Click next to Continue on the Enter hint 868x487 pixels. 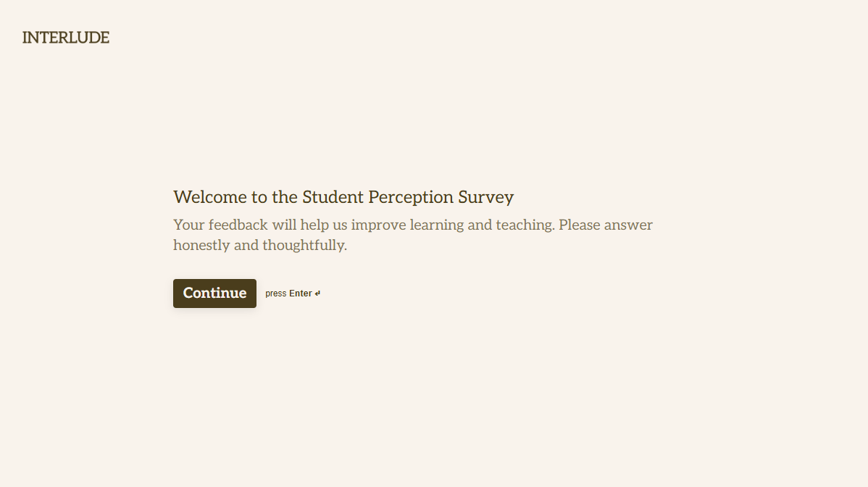pyautogui.click(x=292, y=294)
